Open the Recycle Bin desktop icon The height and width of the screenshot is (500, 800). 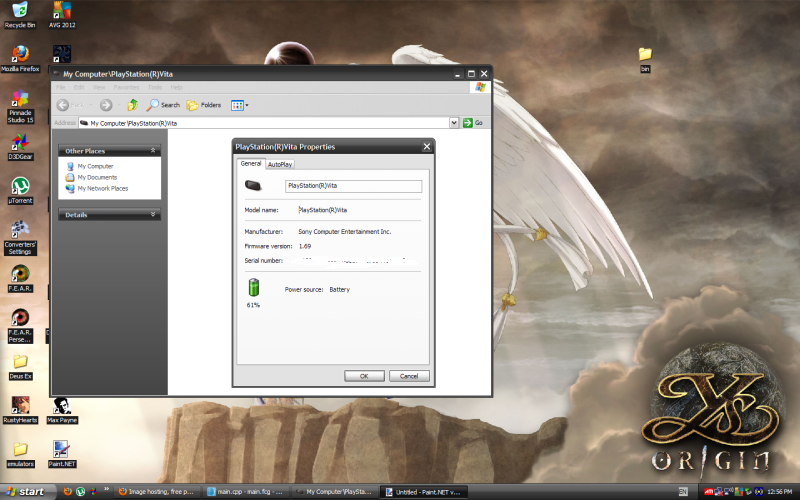click(19, 15)
